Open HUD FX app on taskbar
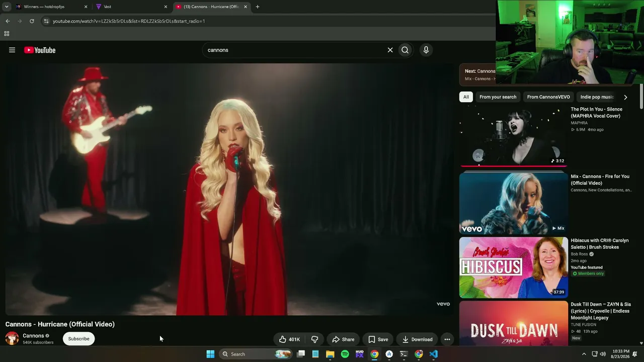644x362 pixels. tap(359, 354)
